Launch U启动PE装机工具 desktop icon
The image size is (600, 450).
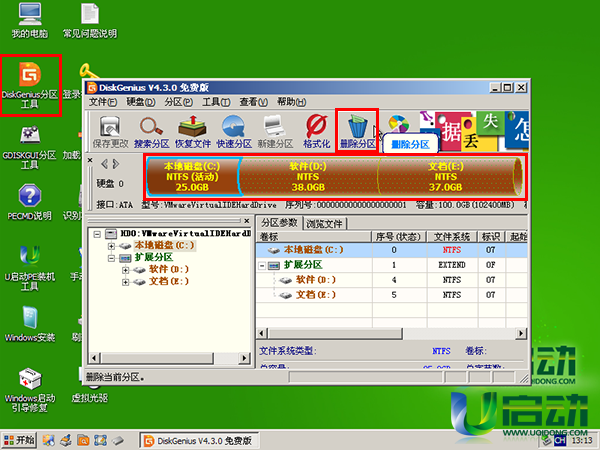30,268
